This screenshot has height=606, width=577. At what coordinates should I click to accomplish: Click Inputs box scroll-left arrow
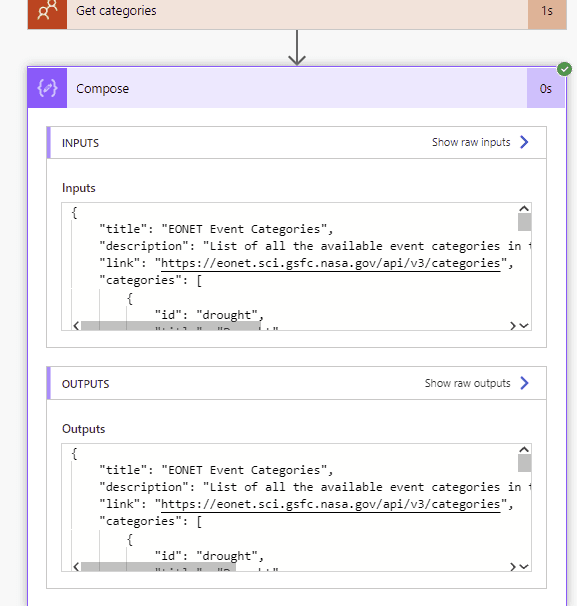tap(76, 326)
